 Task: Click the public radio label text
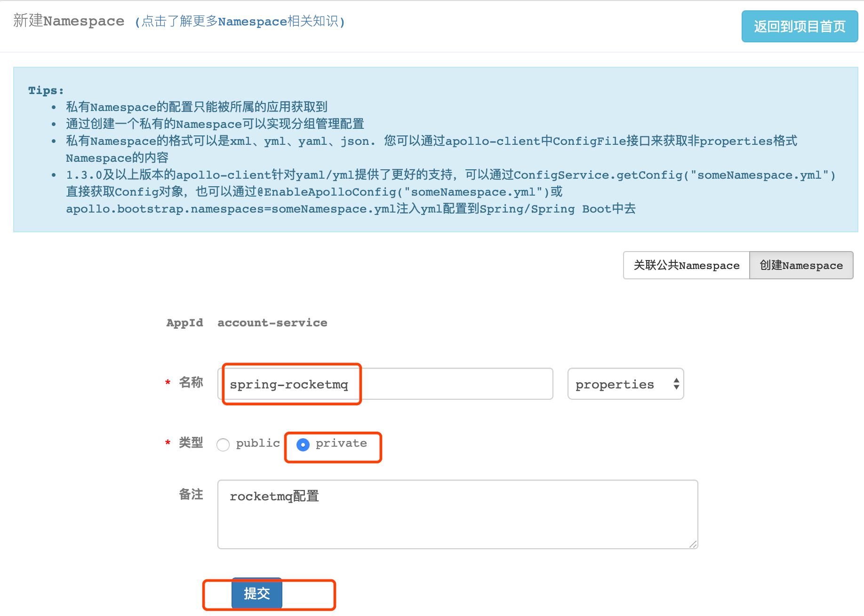click(x=258, y=443)
